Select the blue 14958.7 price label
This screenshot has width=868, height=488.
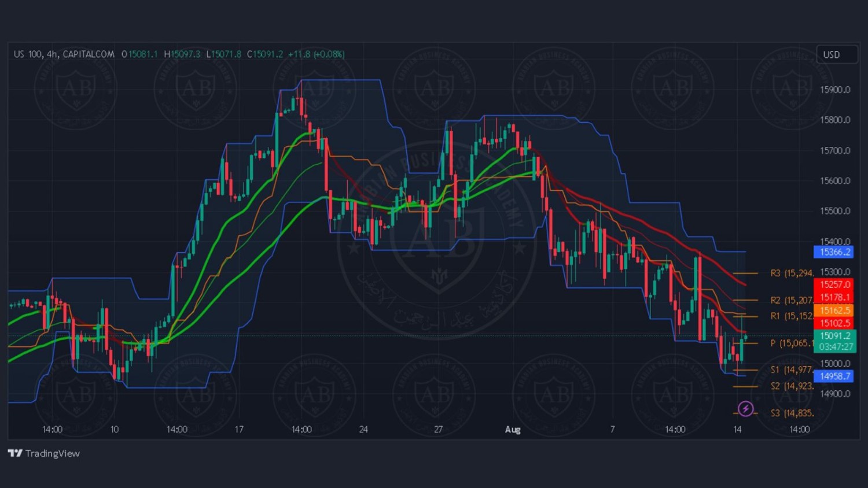[834, 376]
